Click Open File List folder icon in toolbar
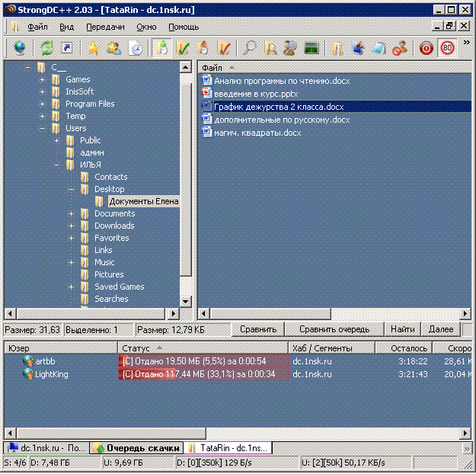This screenshot has height=474, width=476. pos(337,48)
